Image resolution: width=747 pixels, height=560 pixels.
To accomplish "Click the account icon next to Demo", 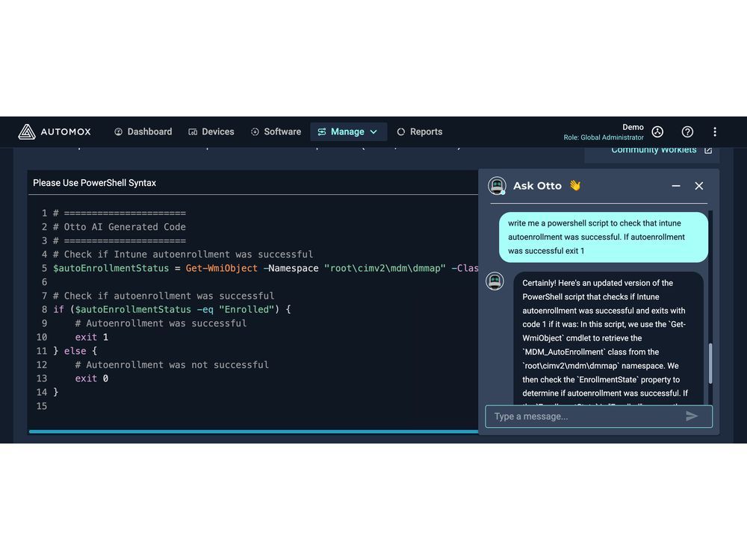I will pyautogui.click(x=657, y=131).
